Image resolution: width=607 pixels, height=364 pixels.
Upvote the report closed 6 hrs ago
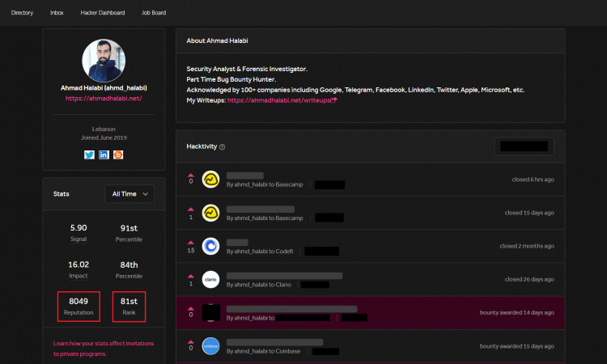tap(191, 176)
